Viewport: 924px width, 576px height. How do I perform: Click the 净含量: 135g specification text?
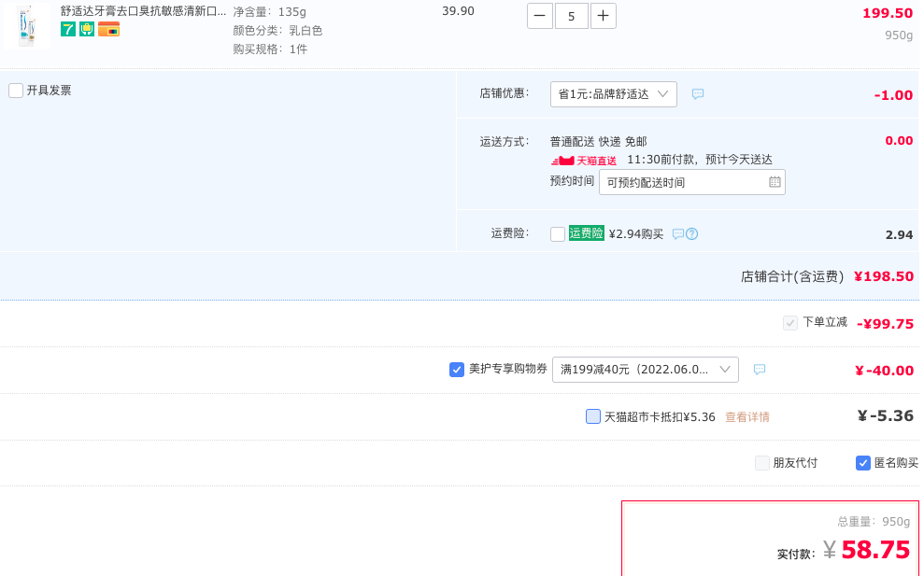[x=269, y=12]
